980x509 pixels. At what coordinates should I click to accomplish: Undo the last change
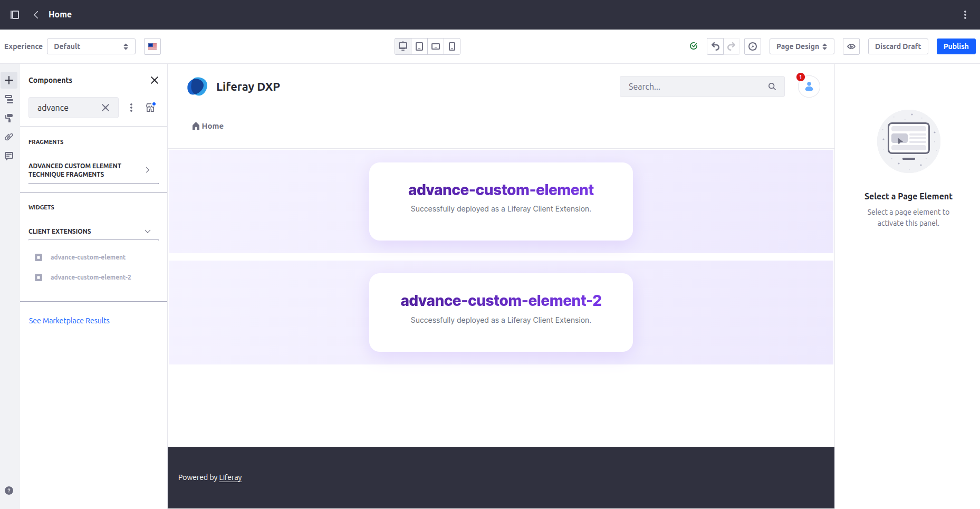715,46
